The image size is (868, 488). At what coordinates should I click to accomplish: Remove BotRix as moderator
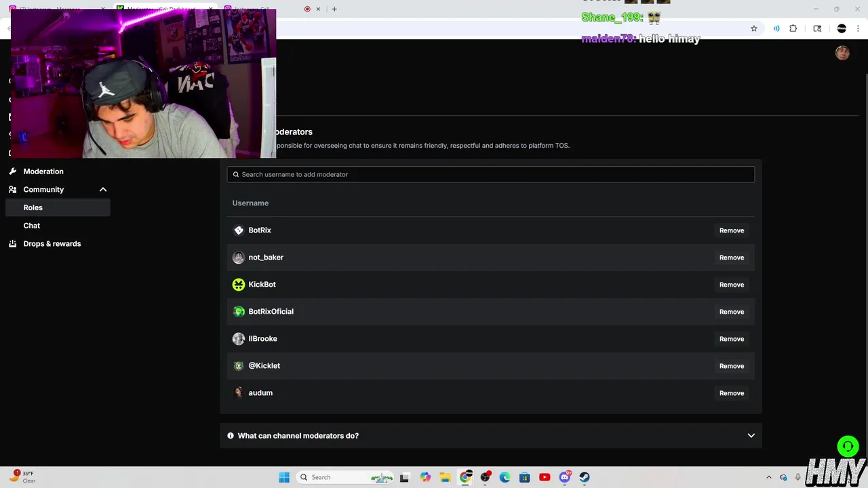tap(732, 230)
